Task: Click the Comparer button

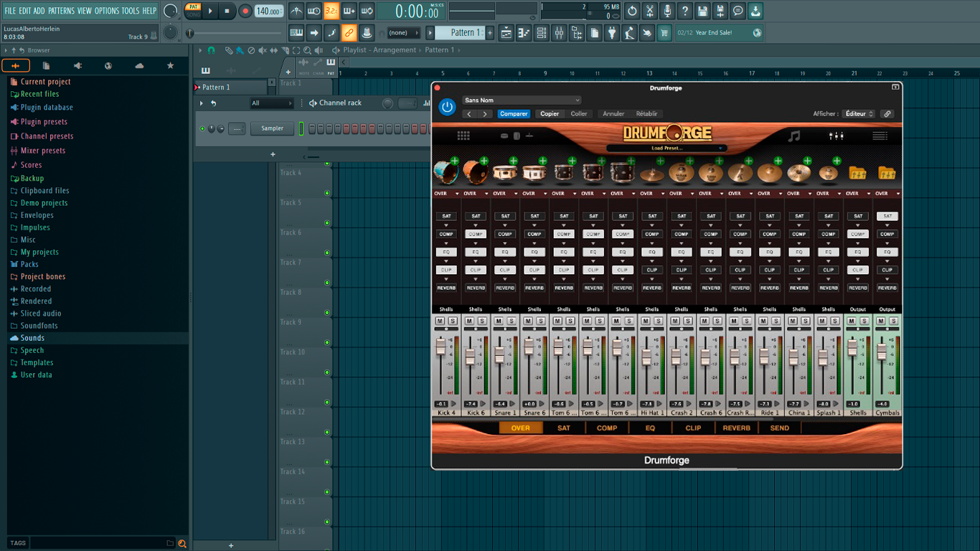Action: [514, 114]
